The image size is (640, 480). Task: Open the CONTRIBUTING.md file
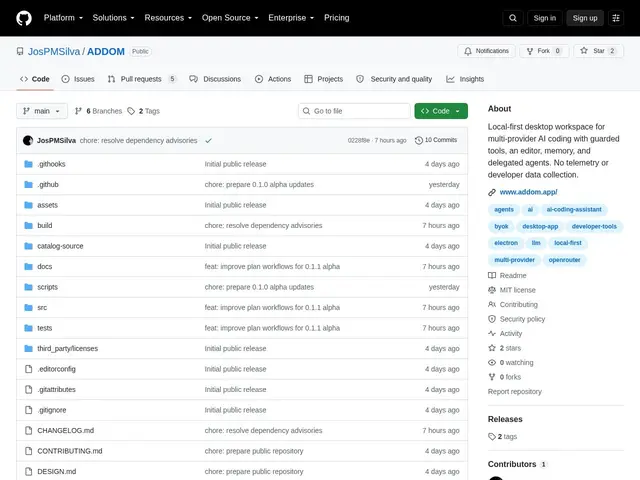click(x=70, y=451)
